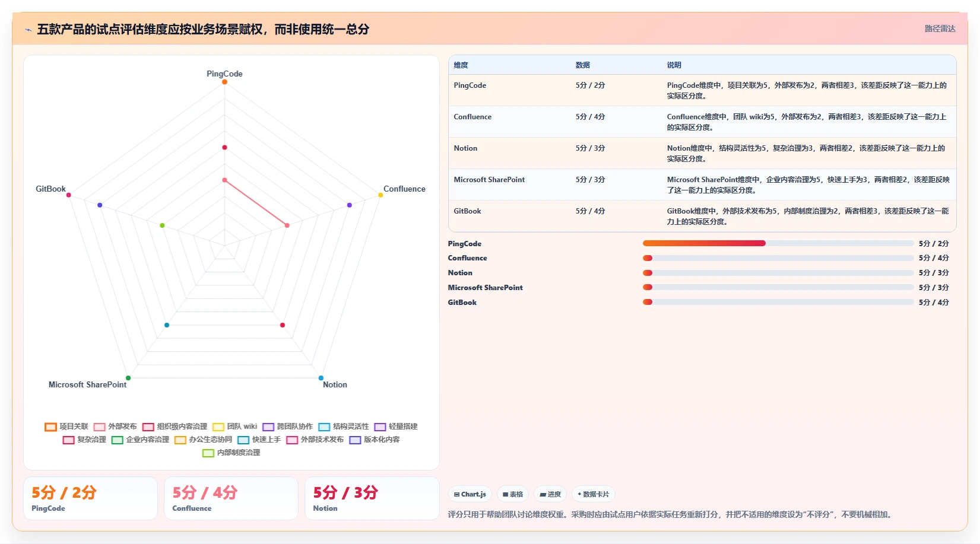This screenshot has height=544, width=980.
Task: Click the 办公生态协同 legend color box
Action: 180,440
